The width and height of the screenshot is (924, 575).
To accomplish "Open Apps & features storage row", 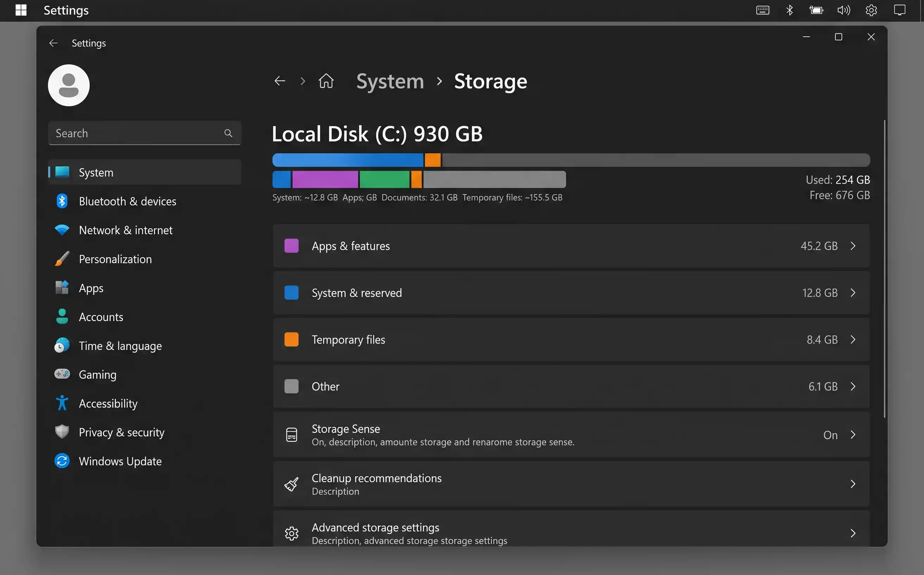I will [x=571, y=246].
